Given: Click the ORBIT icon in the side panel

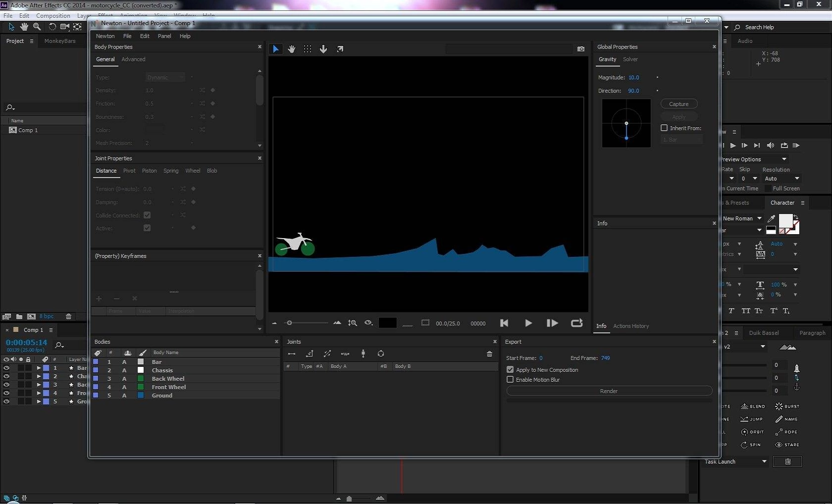Looking at the screenshot, I should (x=752, y=432).
